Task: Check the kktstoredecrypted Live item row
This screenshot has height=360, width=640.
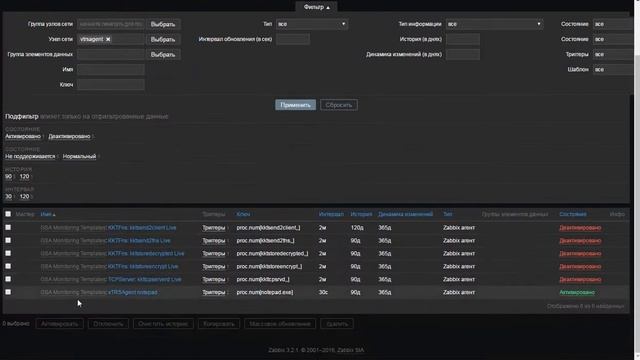Action: 8,253
